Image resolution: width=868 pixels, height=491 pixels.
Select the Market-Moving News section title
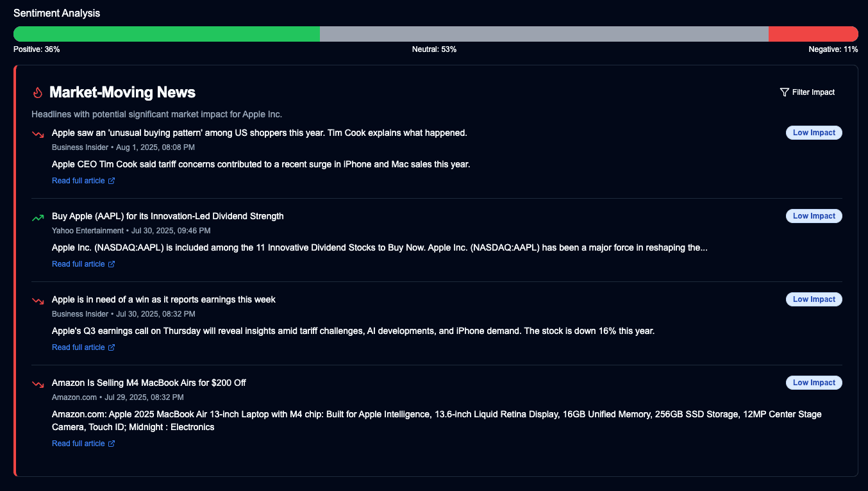[x=123, y=92]
